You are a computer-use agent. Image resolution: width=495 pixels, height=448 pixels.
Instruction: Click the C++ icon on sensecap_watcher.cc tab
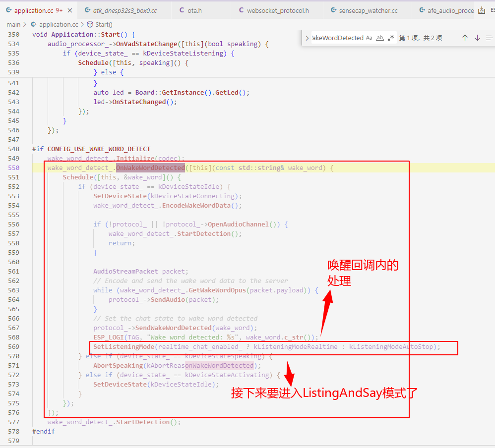(333, 10)
